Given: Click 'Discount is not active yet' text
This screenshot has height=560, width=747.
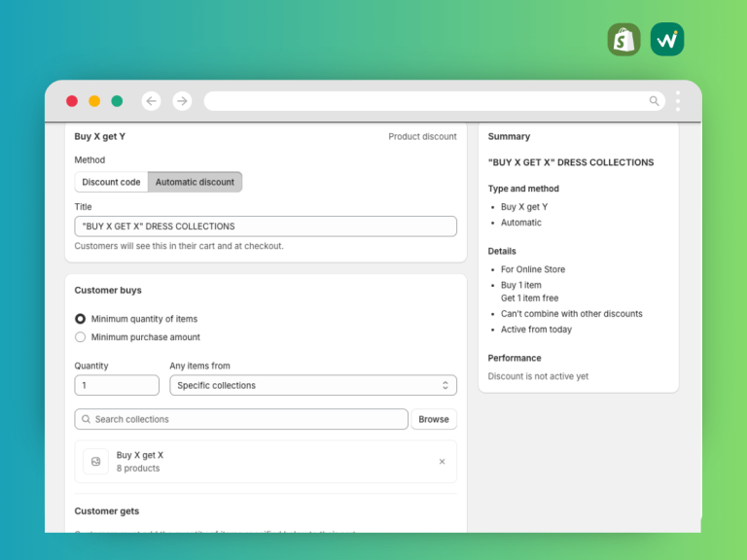Looking at the screenshot, I should point(538,376).
